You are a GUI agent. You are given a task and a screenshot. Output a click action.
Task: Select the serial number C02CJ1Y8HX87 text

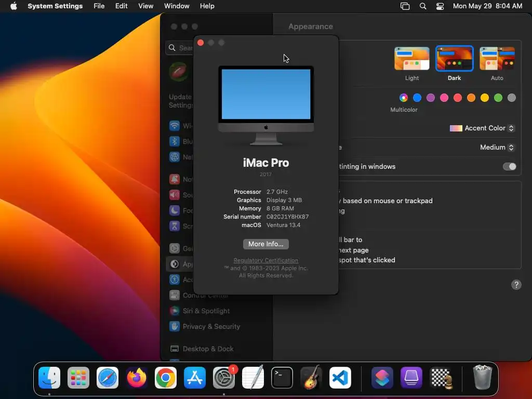click(x=287, y=217)
